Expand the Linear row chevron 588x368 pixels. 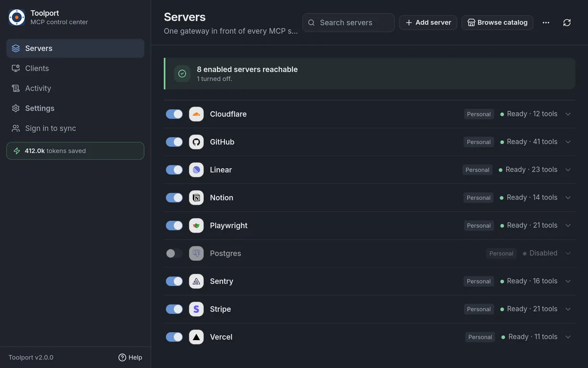coord(568,170)
